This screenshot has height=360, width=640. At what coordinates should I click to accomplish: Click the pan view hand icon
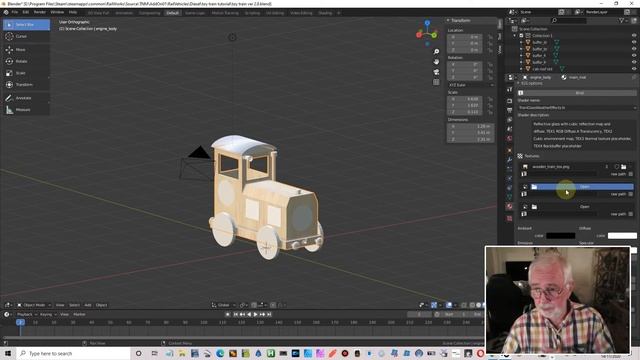[436, 62]
